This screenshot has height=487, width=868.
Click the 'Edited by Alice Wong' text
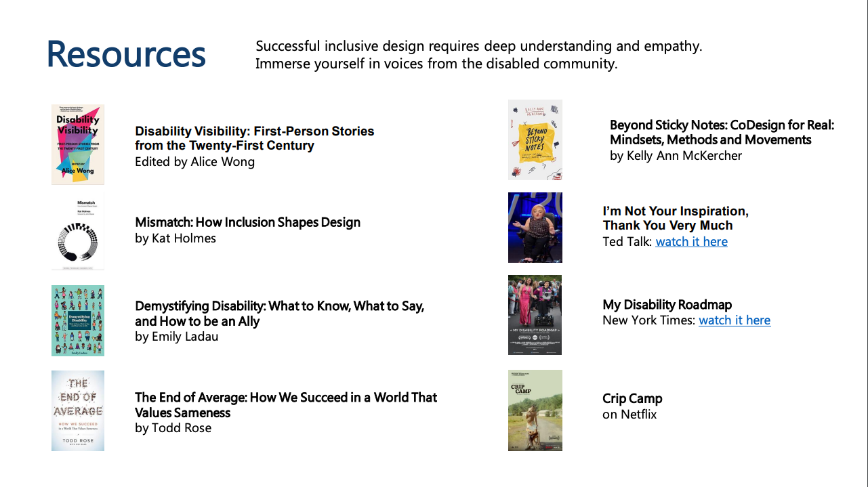(194, 162)
